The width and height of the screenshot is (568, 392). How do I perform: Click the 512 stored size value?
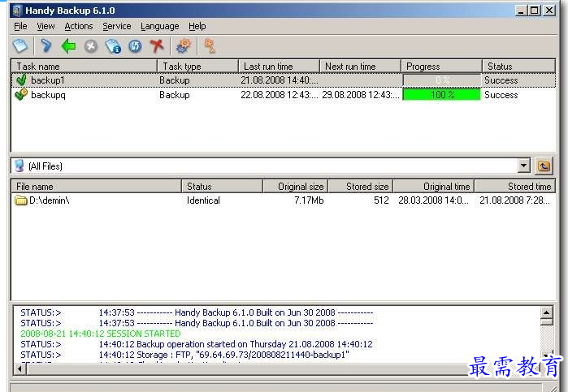[381, 200]
